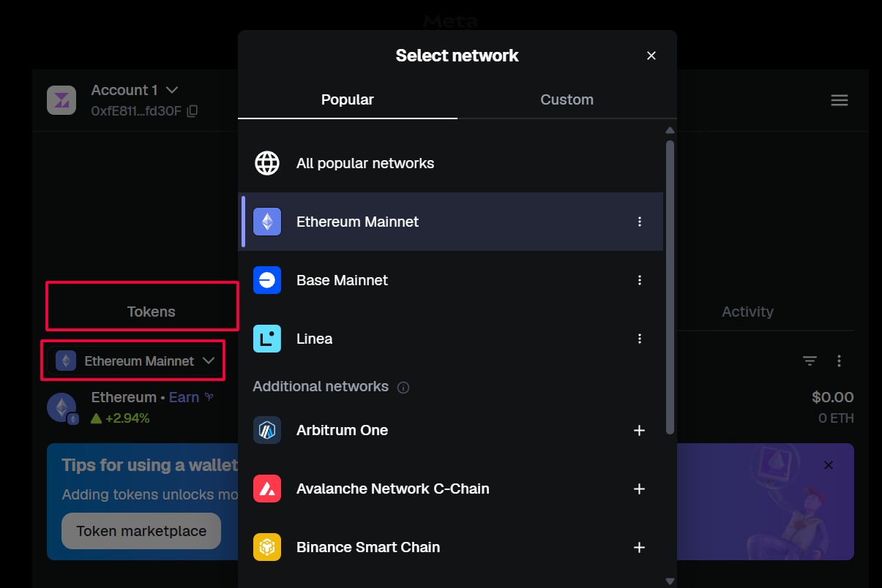Viewport: 882px width, 588px height.
Task: Select Base Mainnet network label
Action: (x=342, y=280)
